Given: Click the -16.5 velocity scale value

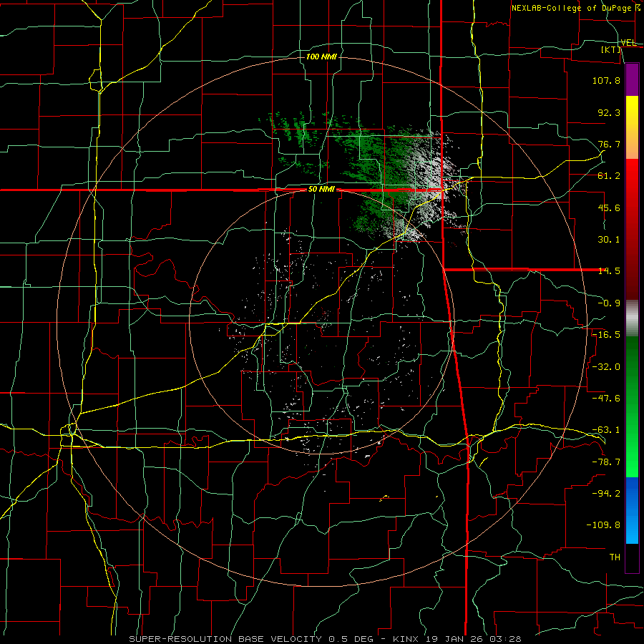Looking at the screenshot, I should click(x=606, y=335).
